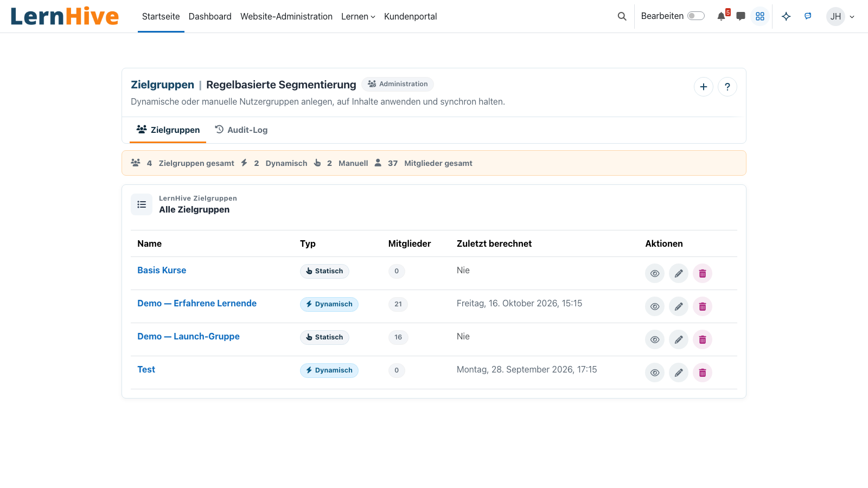This screenshot has width=868, height=488.
Task: Open Kundenportal in the navigation
Action: (411, 16)
